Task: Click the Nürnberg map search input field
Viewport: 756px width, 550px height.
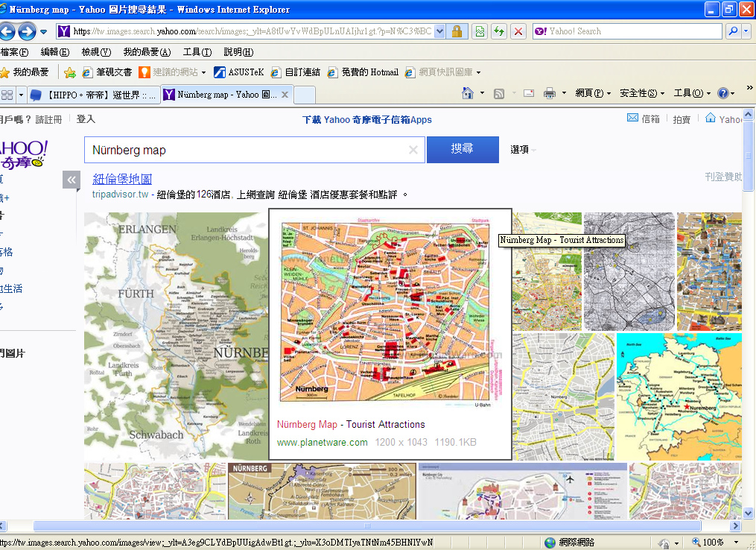Action: click(x=246, y=150)
